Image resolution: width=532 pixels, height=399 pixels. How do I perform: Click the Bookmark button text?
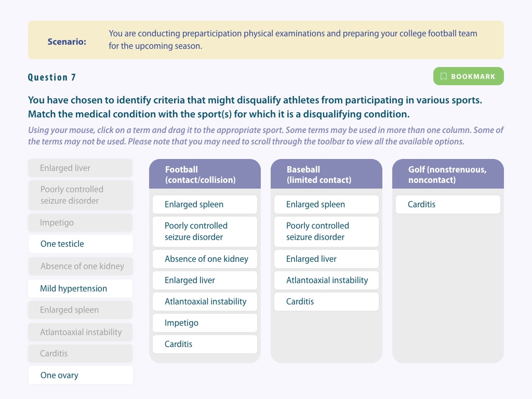tap(473, 76)
